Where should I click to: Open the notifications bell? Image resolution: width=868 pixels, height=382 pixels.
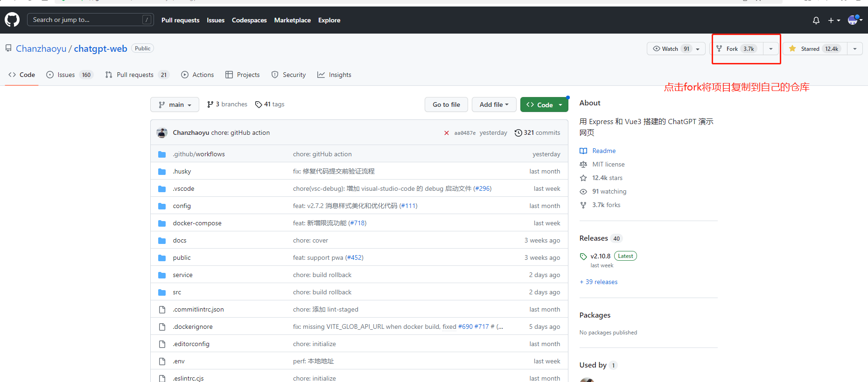coord(816,21)
